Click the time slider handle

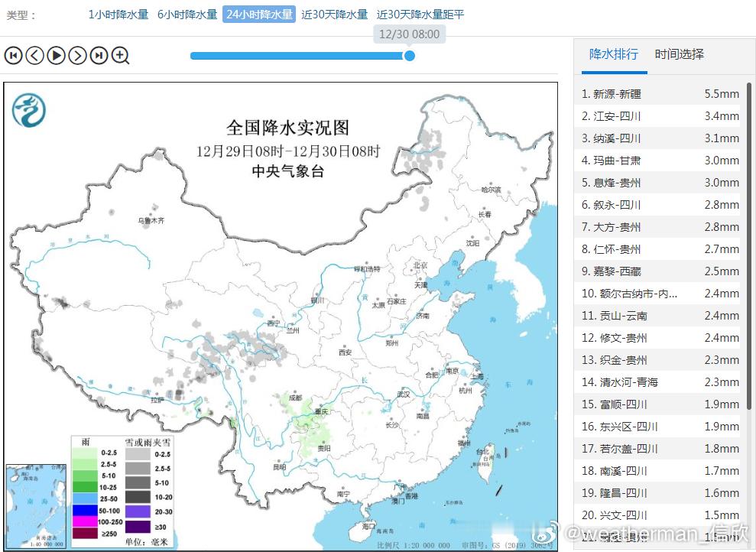tap(409, 56)
